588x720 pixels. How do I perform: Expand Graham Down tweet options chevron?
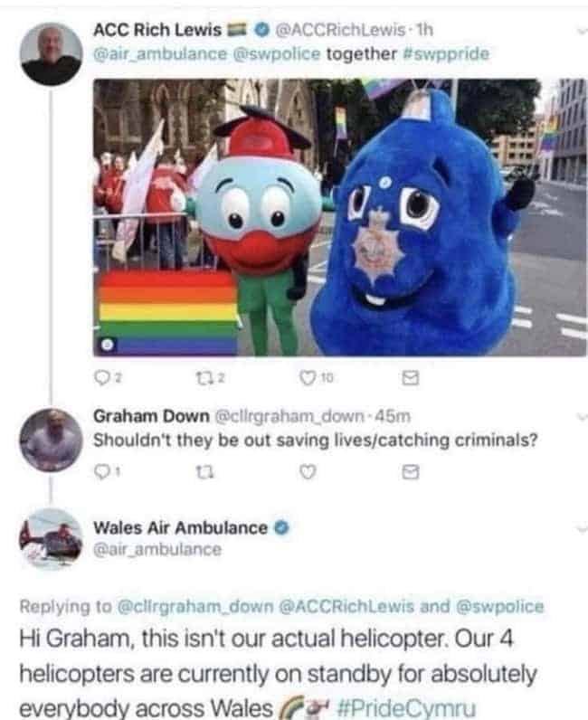click(582, 417)
